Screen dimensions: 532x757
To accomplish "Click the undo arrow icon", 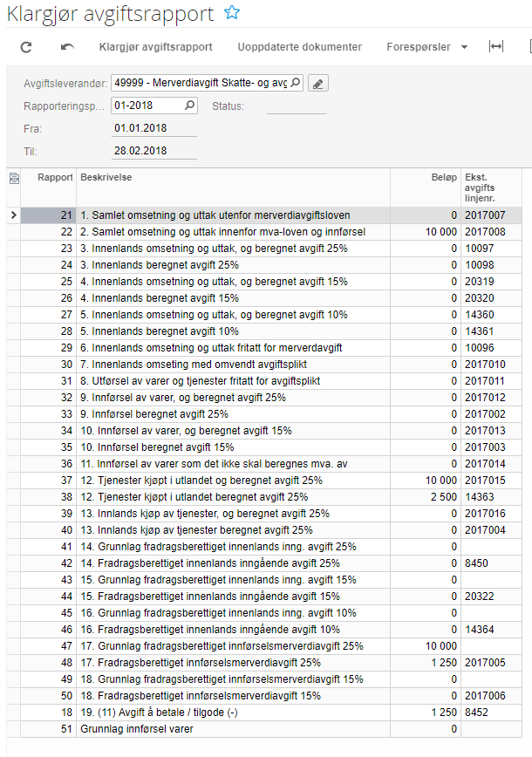I will pyautogui.click(x=67, y=46).
